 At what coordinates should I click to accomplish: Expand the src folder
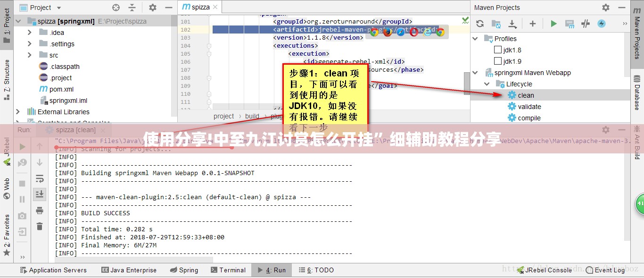coord(29,55)
